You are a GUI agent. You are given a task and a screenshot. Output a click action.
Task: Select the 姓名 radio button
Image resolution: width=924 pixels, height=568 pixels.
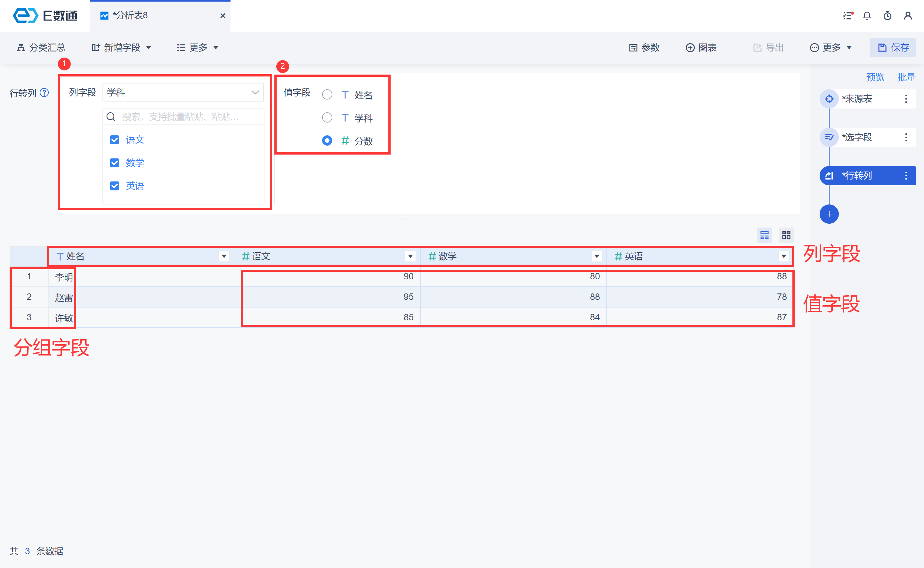click(x=327, y=95)
